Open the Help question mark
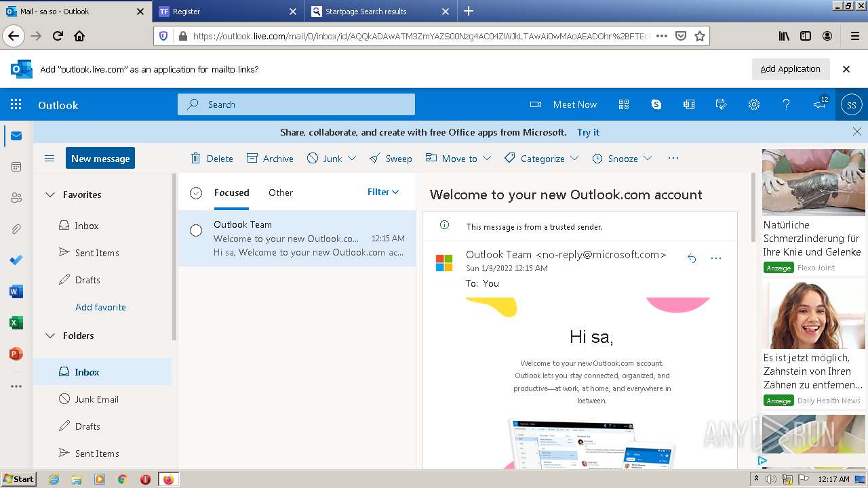Screen dimensions: 868x488 [787, 104]
